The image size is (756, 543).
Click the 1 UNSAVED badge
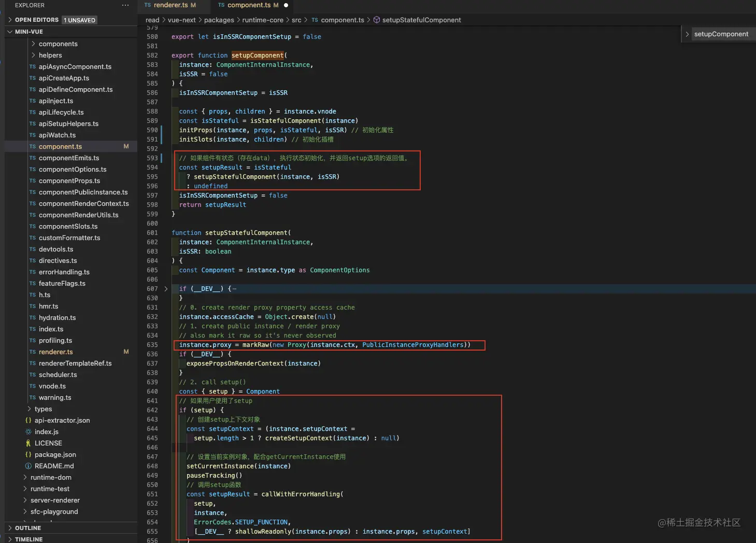[80, 20]
